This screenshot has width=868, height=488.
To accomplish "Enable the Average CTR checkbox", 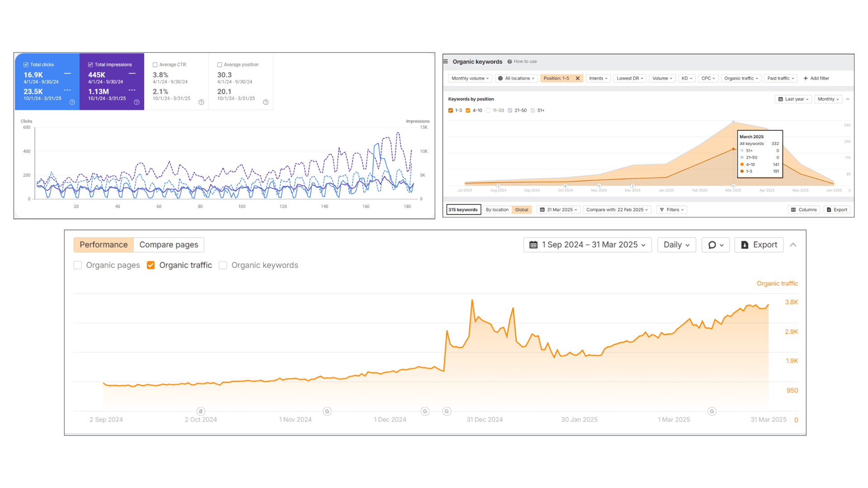I will tap(155, 65).
